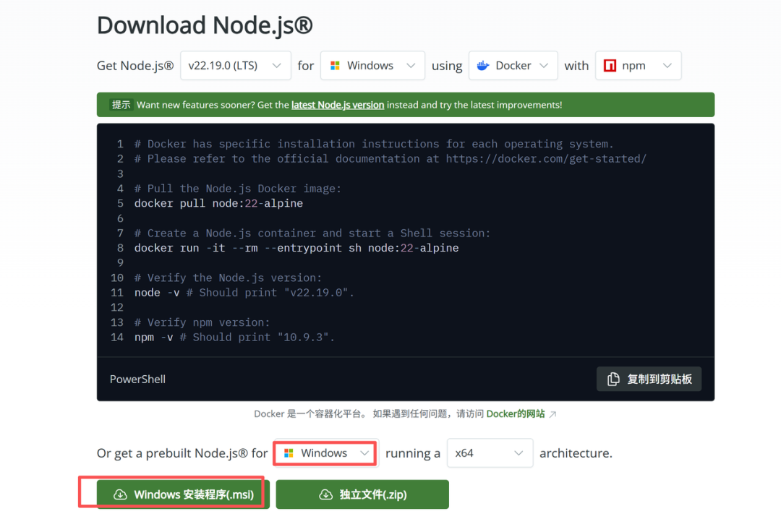Click the chevron of the version selector
781x532 pixels.
pyautogui.click(x=277, y=66)
